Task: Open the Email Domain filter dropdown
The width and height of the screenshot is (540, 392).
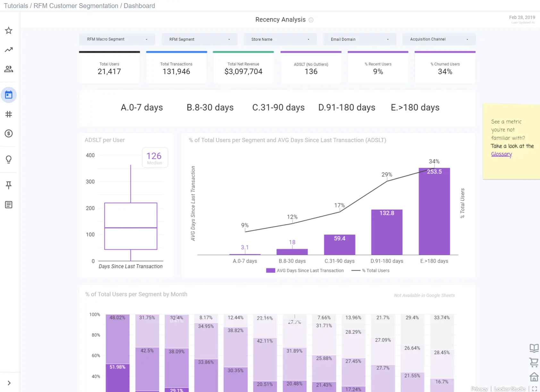Action: (359, 39)
